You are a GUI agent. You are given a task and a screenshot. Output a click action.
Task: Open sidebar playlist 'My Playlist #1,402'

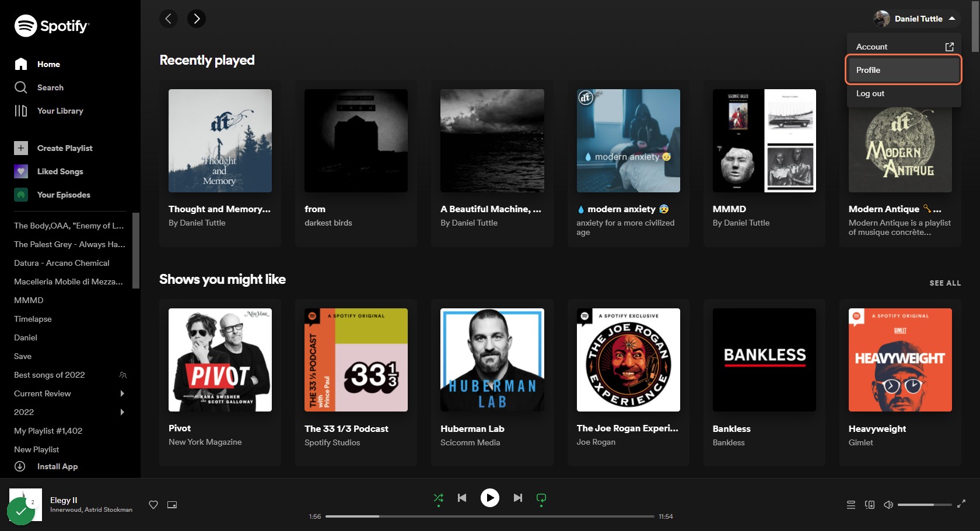(x=48, y=431)
